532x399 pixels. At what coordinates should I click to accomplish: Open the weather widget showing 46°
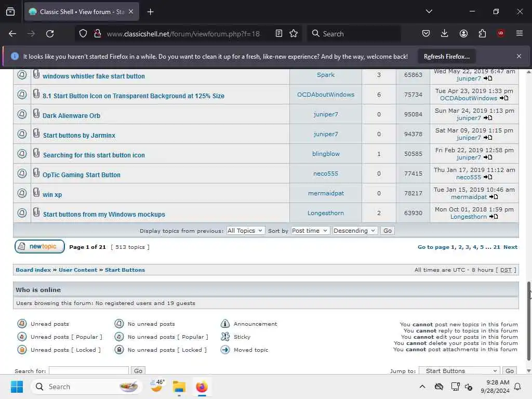[157, 386]
